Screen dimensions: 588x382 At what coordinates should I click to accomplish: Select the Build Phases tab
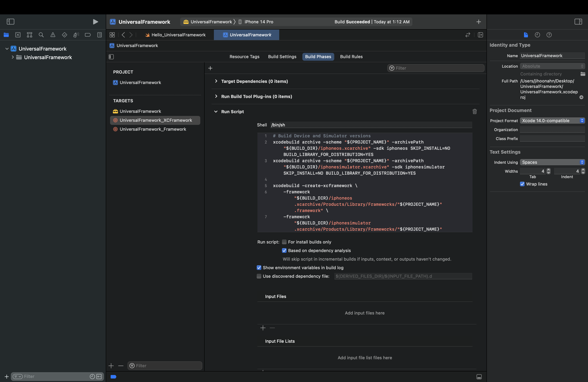pyautogui.click(x=318, y=57)
